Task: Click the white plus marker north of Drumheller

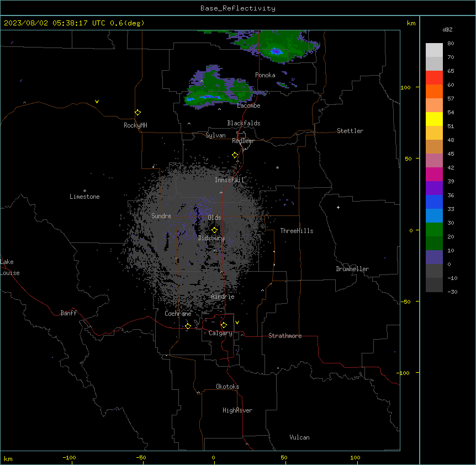Action: pyautogui.click(x=338, y=207)
